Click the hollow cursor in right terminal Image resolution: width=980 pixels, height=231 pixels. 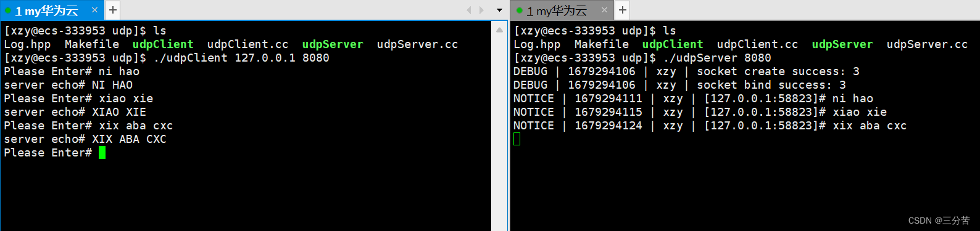coord(517,139)
